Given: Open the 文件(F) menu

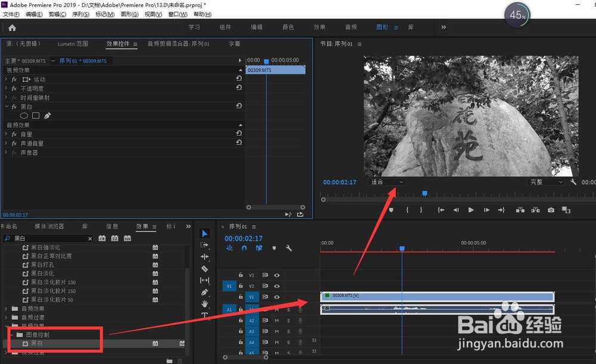Looking at the screenshot, I should tap(11, 14).
